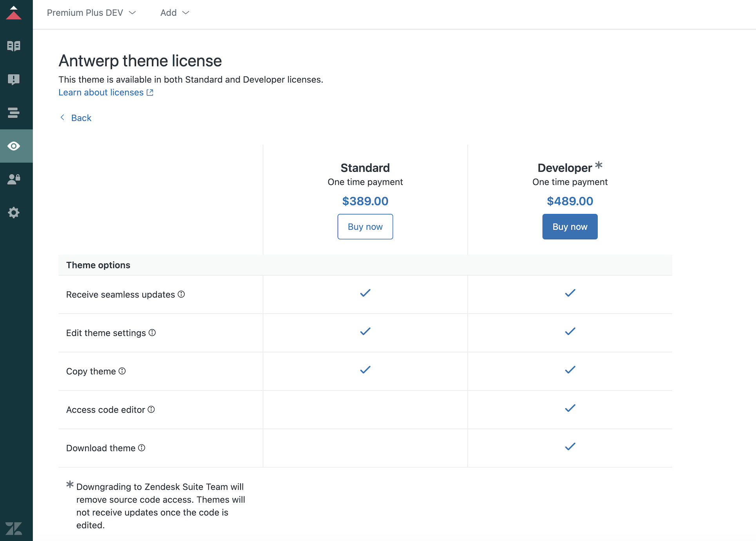Select the Customize design eye icon
This screenshot has height=541, width=756.
tap(14, 146)
